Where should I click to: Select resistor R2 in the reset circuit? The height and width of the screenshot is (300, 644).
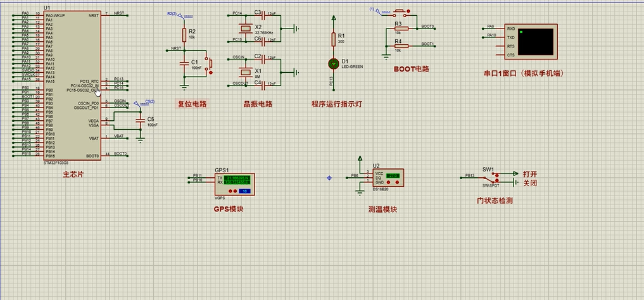pyautogui.click(x=184, y=34)
